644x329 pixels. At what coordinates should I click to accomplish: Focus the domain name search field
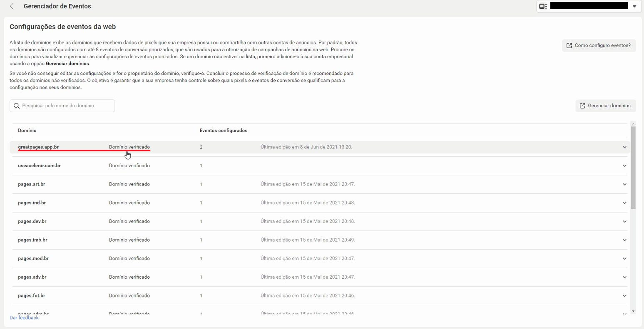pos(62,106)
